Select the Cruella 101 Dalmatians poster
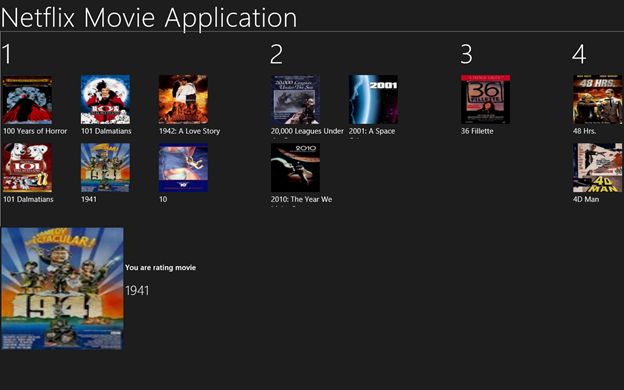 click(x=105, y=99)
